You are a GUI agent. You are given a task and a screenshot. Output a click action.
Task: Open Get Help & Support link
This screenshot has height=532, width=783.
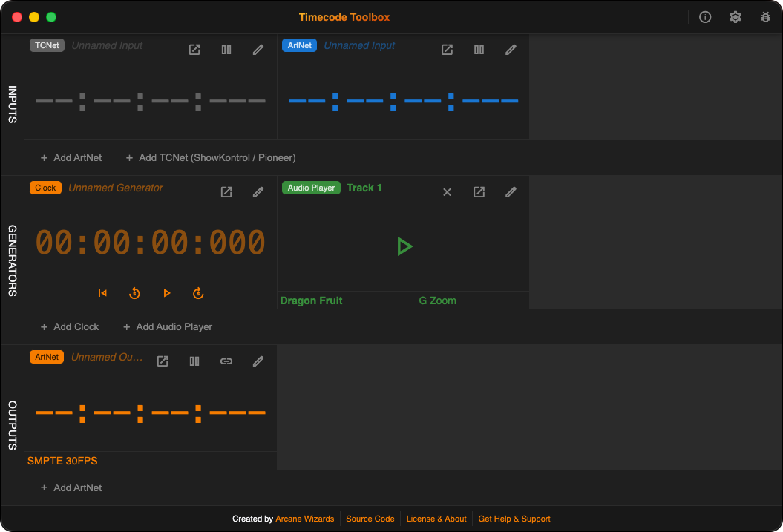(514, 519)
